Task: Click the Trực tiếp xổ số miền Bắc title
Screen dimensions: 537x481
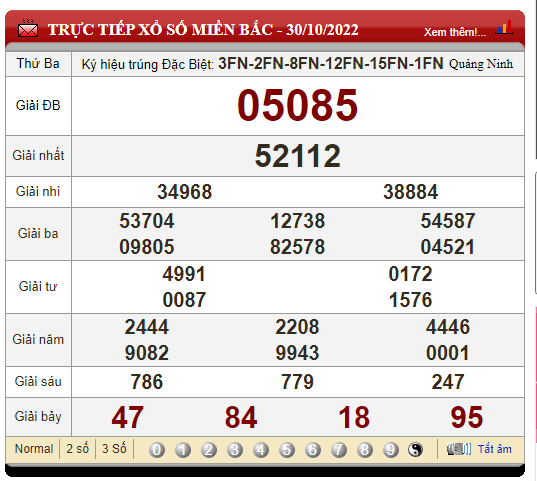Action: click(203, 29)
